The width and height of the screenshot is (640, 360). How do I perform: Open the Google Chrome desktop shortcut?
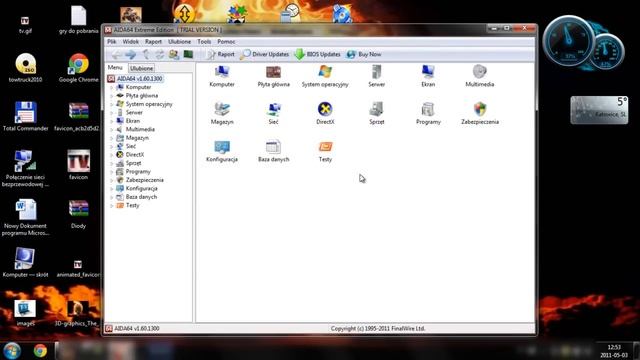[78, 68]
